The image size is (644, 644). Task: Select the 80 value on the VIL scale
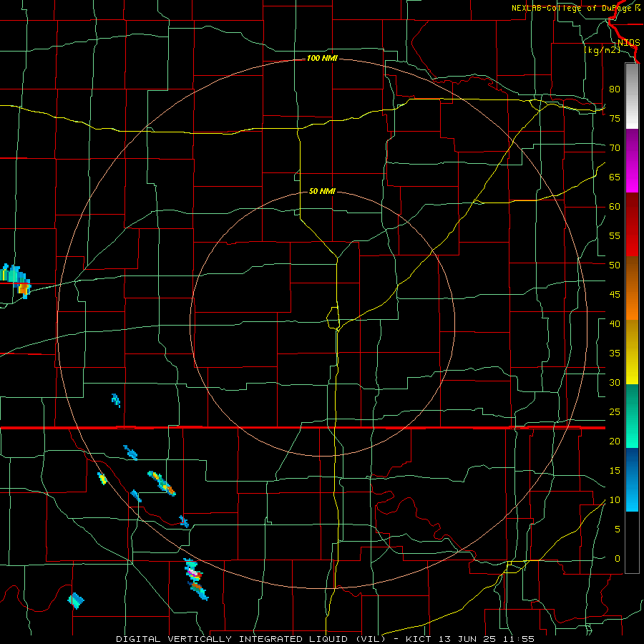615,89
